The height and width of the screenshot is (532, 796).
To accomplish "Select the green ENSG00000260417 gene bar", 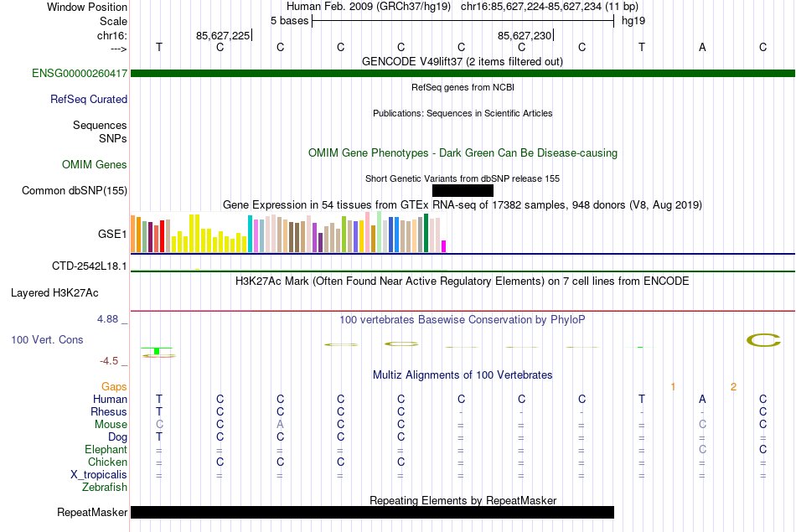I will point(463,73).
